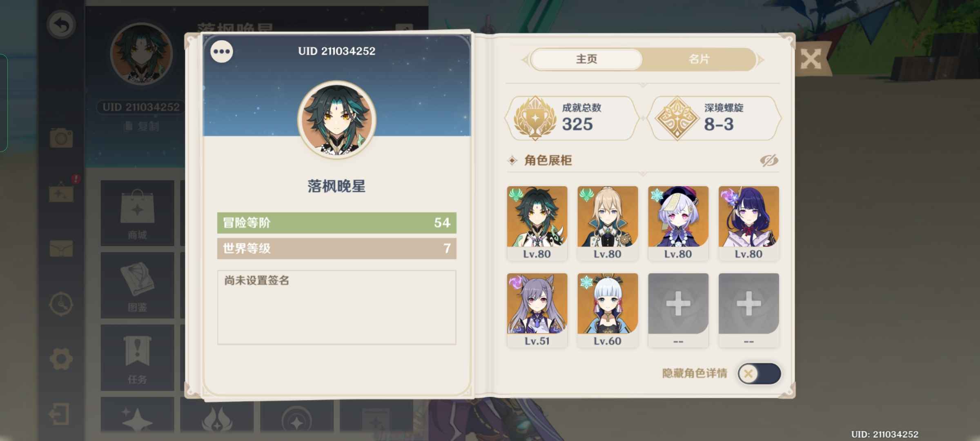Image resolution: width=980 pixels, height=441 pixels.
Task: Click left arrow beside the 主页 tab
Action: click(x=526, y=60)
